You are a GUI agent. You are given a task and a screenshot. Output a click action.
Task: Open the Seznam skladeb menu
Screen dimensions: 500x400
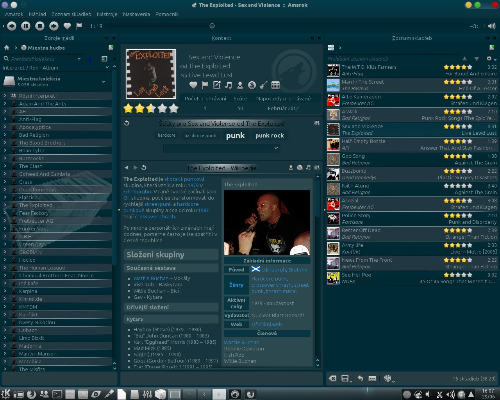[x=71, y=14]
